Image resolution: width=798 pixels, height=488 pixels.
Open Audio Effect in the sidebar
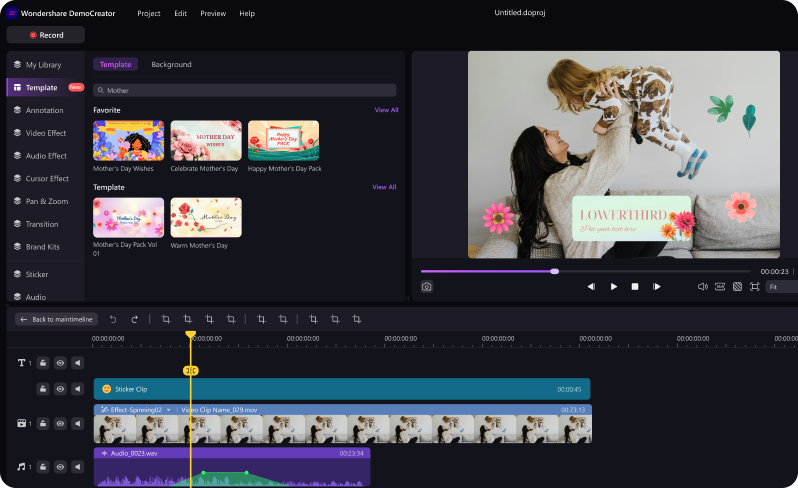click(x=45, y=156)
